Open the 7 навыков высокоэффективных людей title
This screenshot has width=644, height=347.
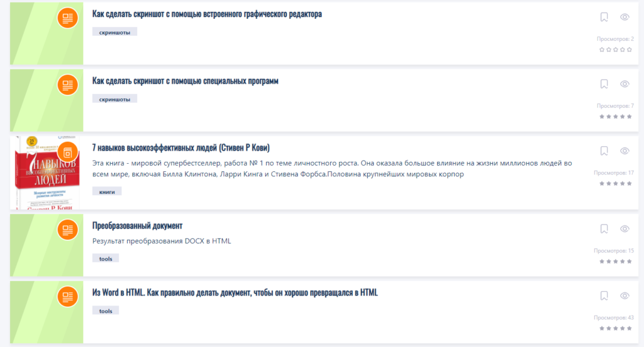click(x=180, y=147)
